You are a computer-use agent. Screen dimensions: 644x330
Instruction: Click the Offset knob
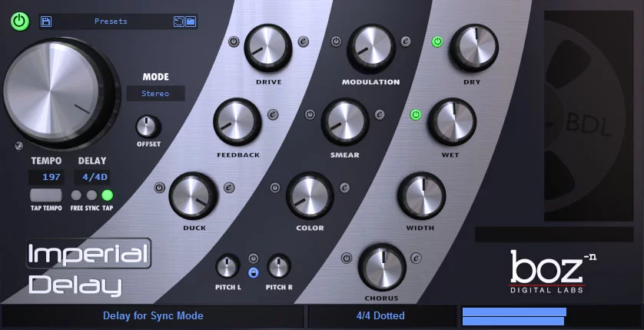pyautogui.click(x=148, y=127)
